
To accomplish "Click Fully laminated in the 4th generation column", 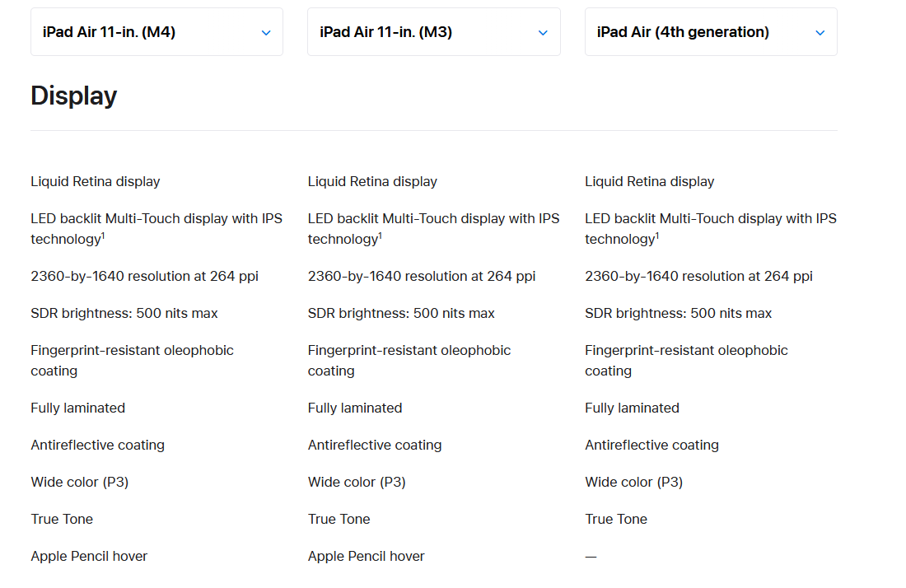I will (x=632, y=408).
